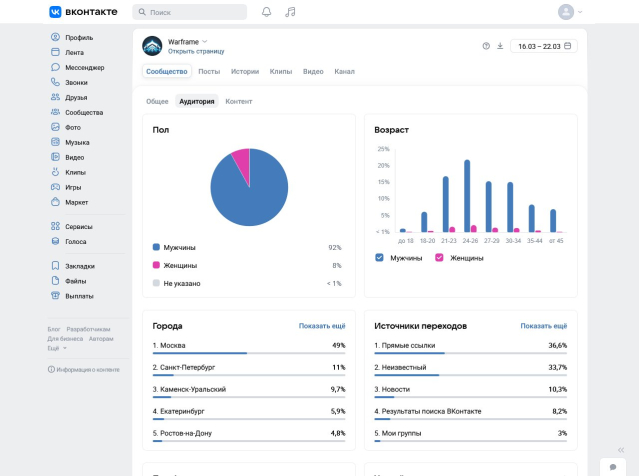Open the Messenger sidebar icon
639x476 pixels.
coord(55,67)
